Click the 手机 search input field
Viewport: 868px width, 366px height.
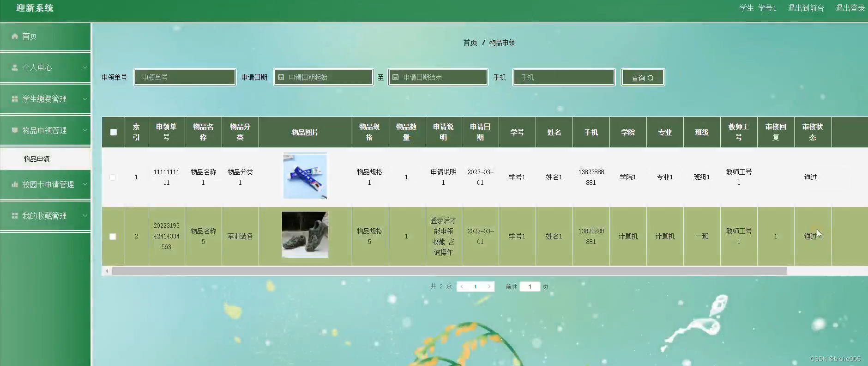[x=564, y=77]
